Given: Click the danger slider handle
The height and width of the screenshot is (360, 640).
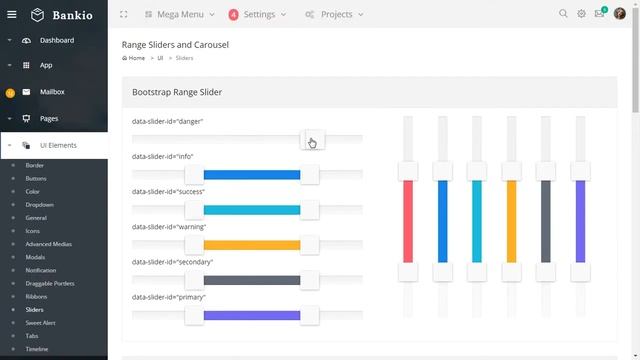Looking at the screenshot, I should click(313, 140).
